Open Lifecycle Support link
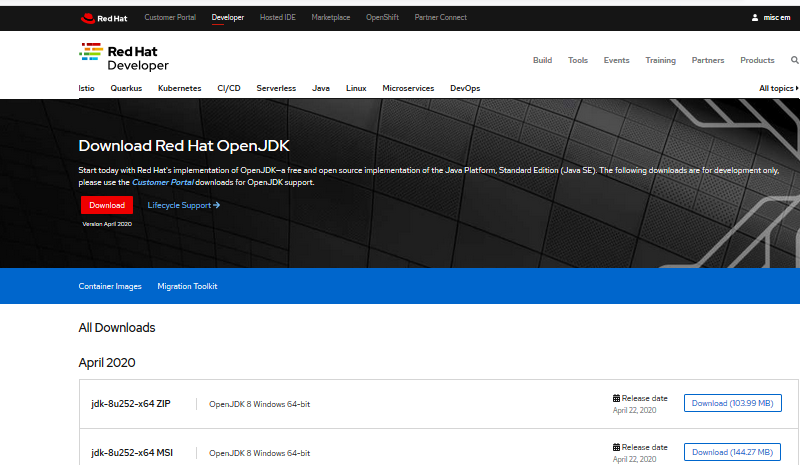This screenshot has width=800, height=465. pyautogui.click(x=184, y=205)
